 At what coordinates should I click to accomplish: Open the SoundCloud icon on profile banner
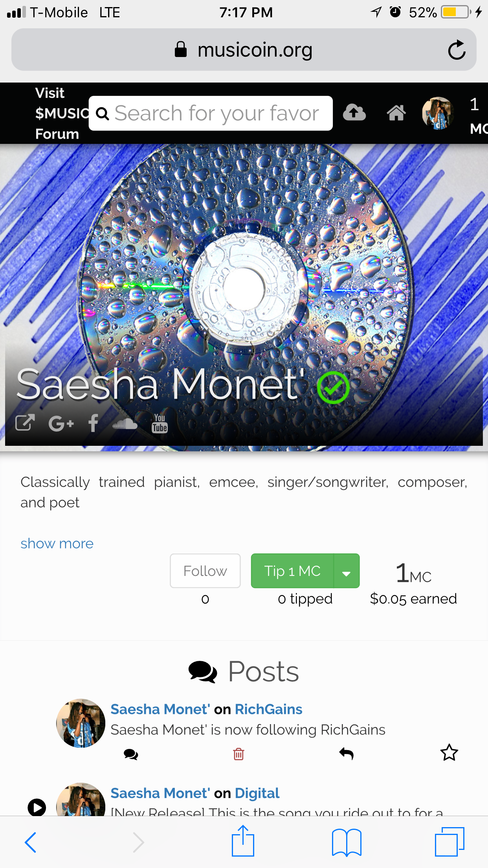point(125,423)
